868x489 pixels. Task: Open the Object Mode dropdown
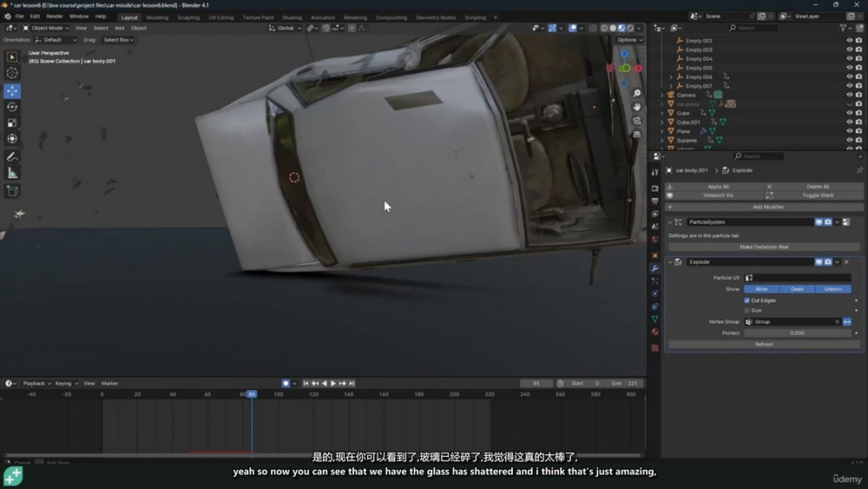(45, 28)
